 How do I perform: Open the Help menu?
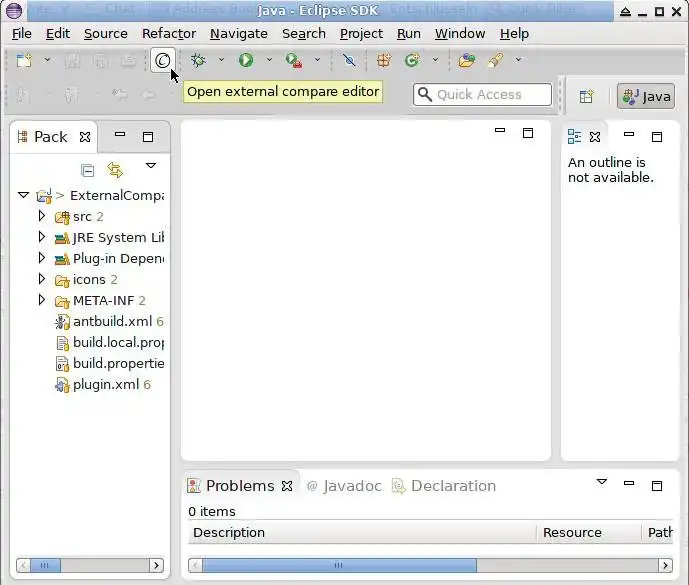pos(514,34)
